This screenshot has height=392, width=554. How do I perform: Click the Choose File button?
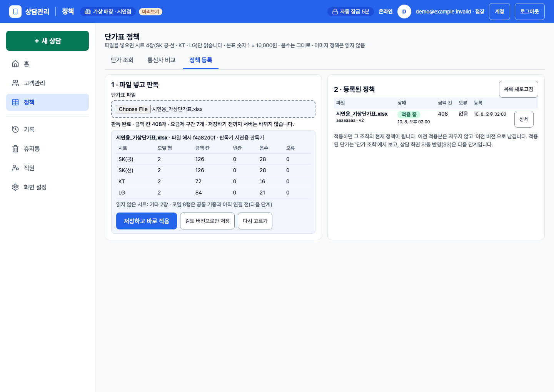tap(133, 109)
